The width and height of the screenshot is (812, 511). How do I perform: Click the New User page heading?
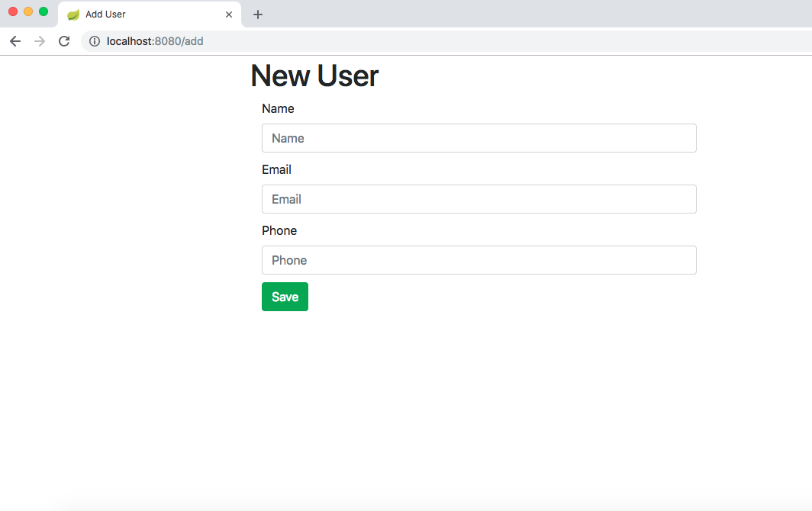coord(314,76)
